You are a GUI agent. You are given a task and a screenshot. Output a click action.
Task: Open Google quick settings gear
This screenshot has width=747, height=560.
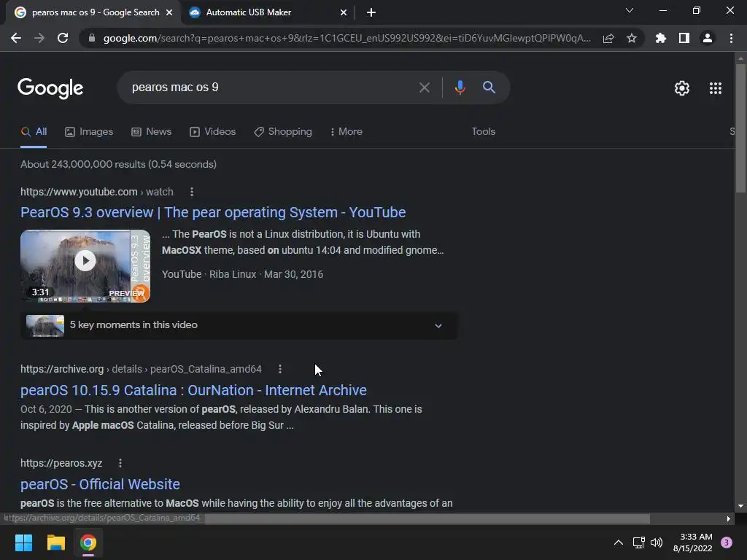(x=682, y=88)
